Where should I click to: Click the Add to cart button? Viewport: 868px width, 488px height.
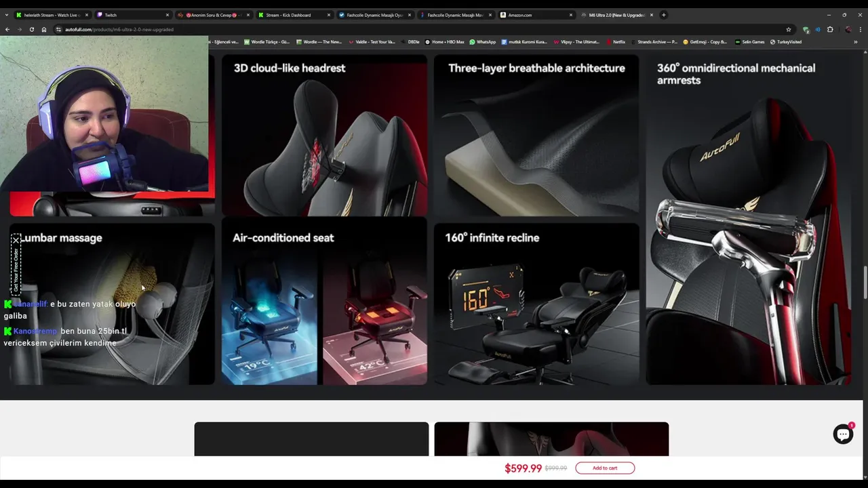point(605,468)
